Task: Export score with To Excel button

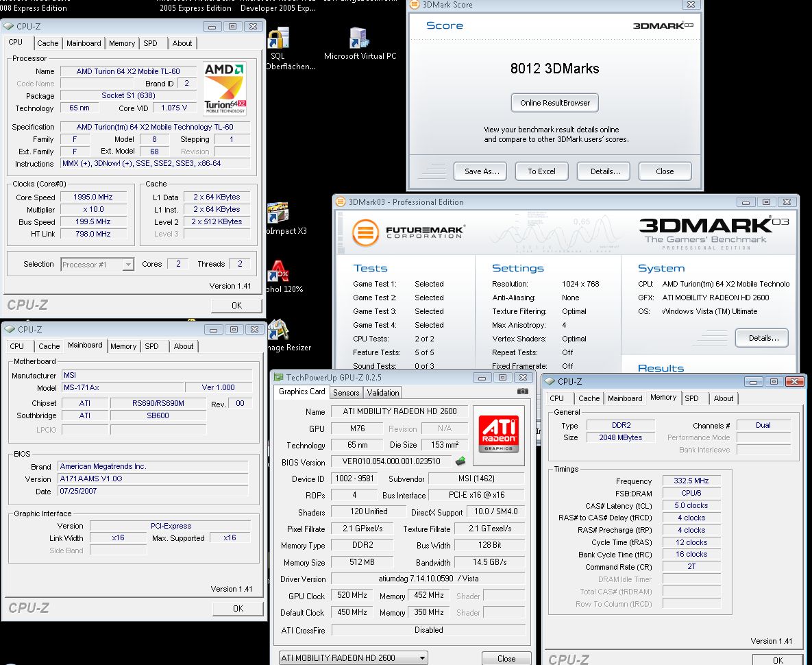Action: click(x=541, y=171)
